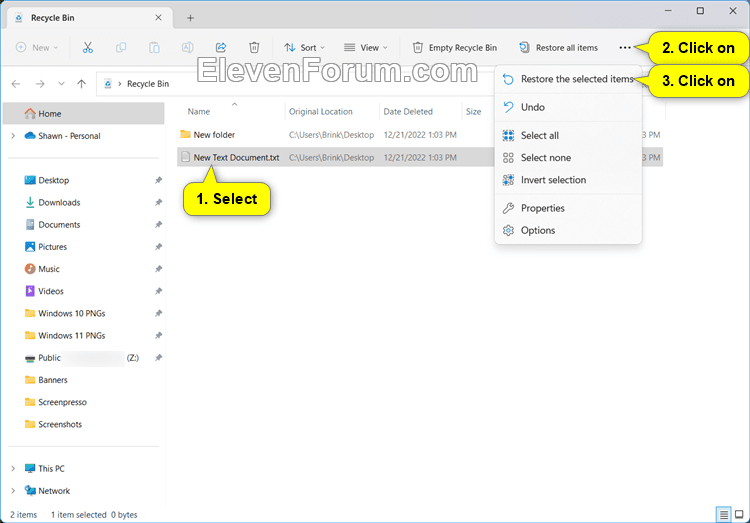Screen dimensions: 750x523
Task: Click Restore all items button
Action: (558, 47)
